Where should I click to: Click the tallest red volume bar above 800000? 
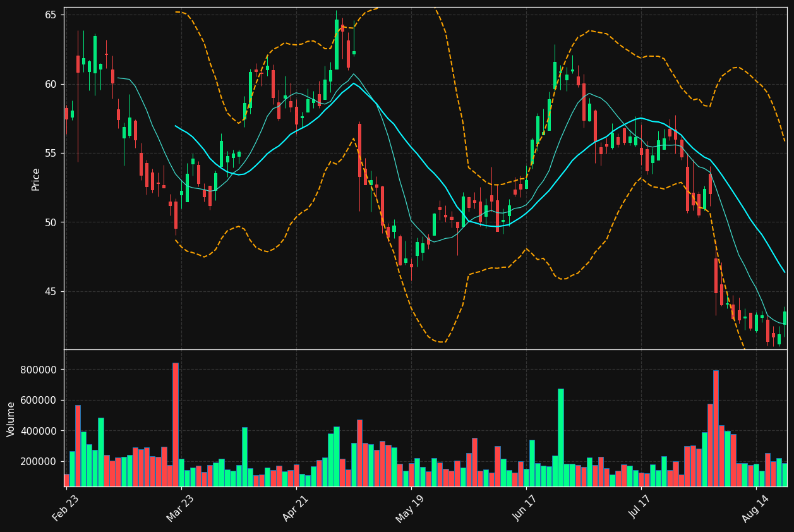click(x=176, y=425)
